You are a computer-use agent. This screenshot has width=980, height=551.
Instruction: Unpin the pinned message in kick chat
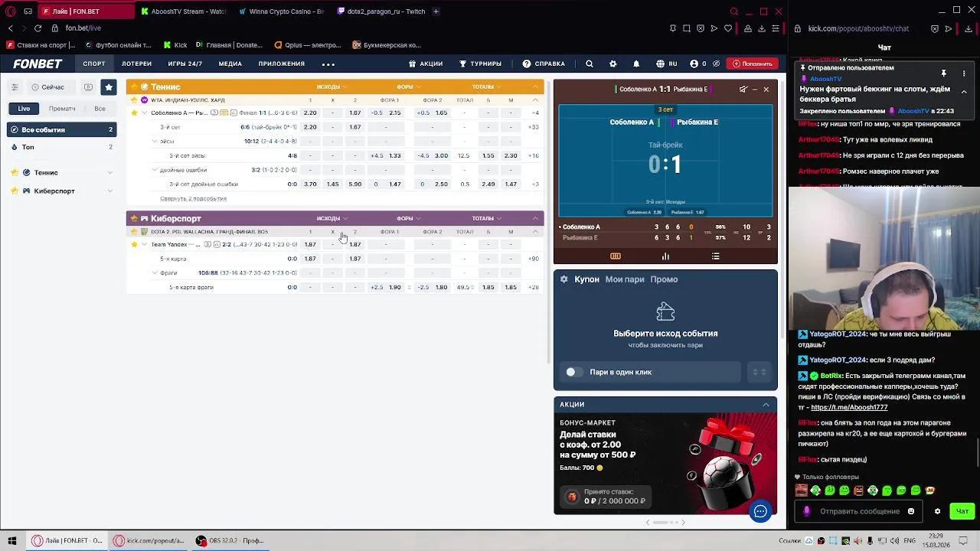point(944,73)
